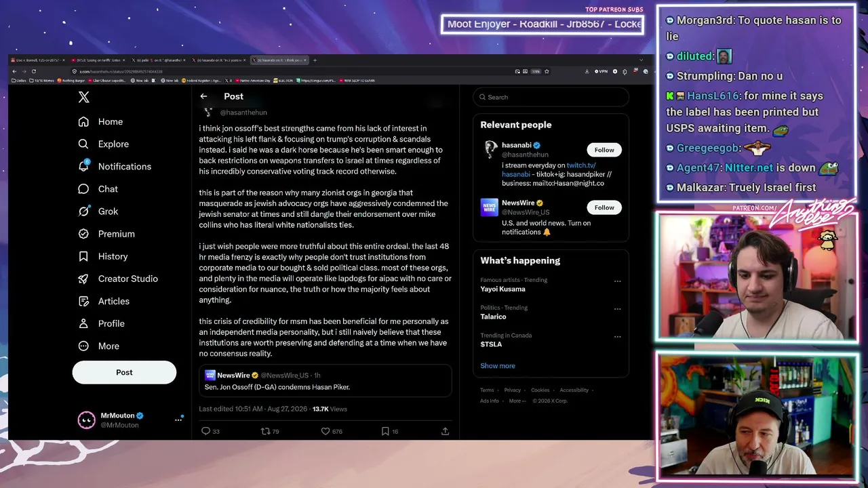The height and width of the screenshot is (488, 868).
Task: Go to Profile from the sidebar
Action: coord(101,323)
